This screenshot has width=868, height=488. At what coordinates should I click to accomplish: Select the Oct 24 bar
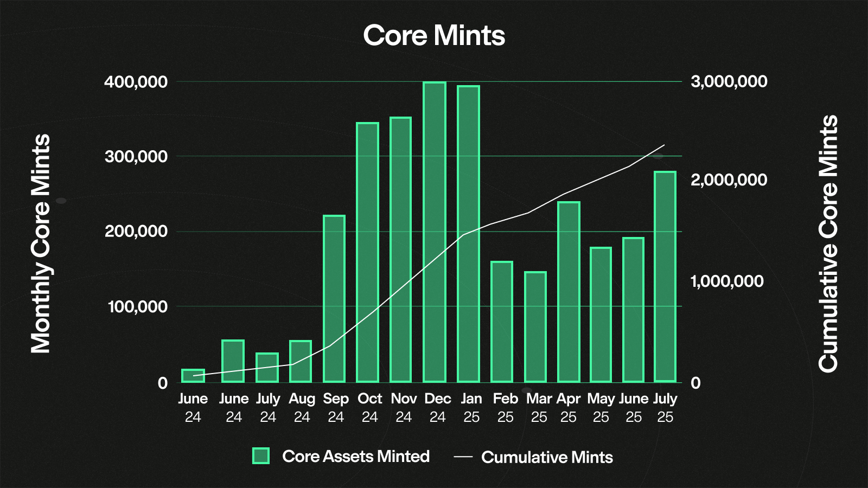click(x=367, y=252)
